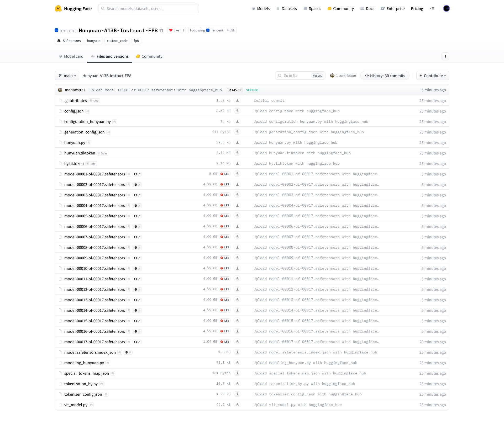Copy model name with clipboard icon
Viewport: 504px width, 435px height.
(x=161, y=31)
